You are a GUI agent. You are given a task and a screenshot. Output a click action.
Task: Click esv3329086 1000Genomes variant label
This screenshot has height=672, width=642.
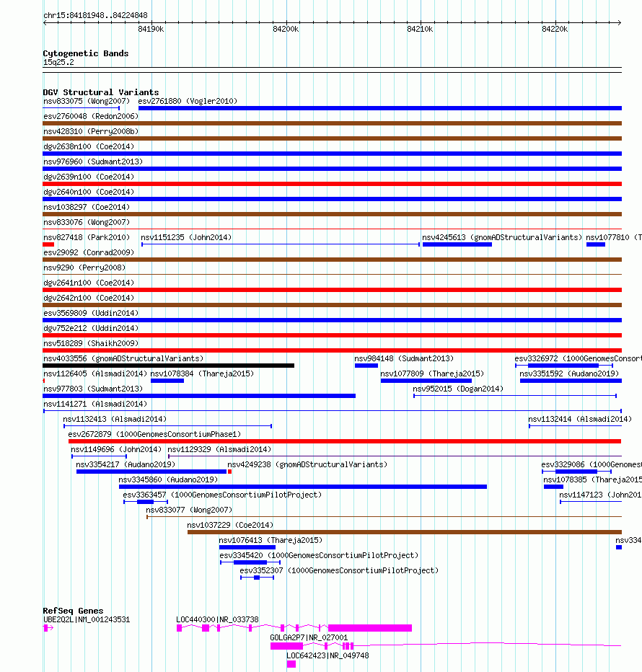point(592,464)
